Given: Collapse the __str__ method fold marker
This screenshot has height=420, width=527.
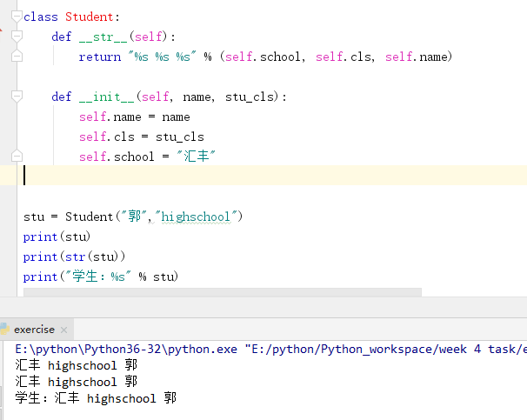Looking at the screenshot, I should [17, 37].
